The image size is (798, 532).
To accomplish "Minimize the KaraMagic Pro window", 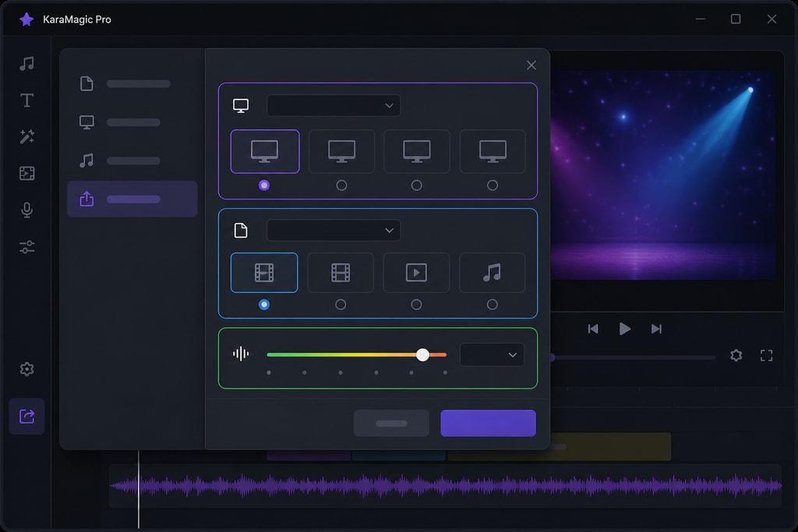I will pos(701,19).
